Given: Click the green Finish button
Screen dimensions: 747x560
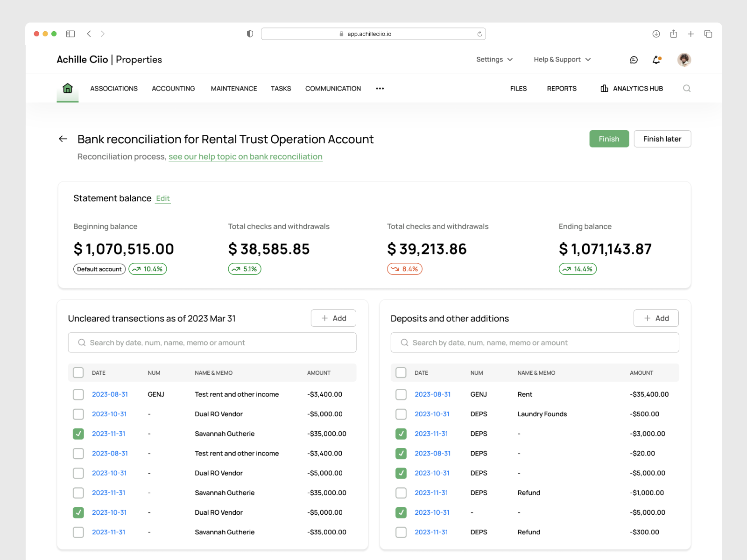Looking at the screenshot, I should click(609, 139).
